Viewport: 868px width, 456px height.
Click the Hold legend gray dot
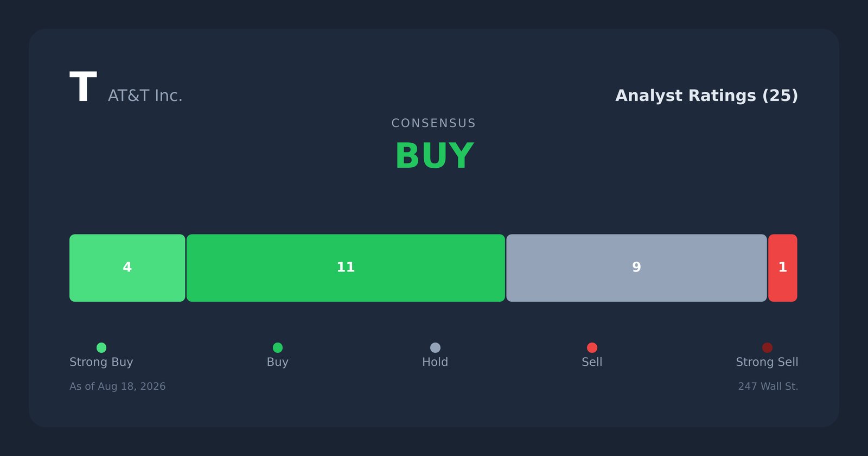[435, 347]
